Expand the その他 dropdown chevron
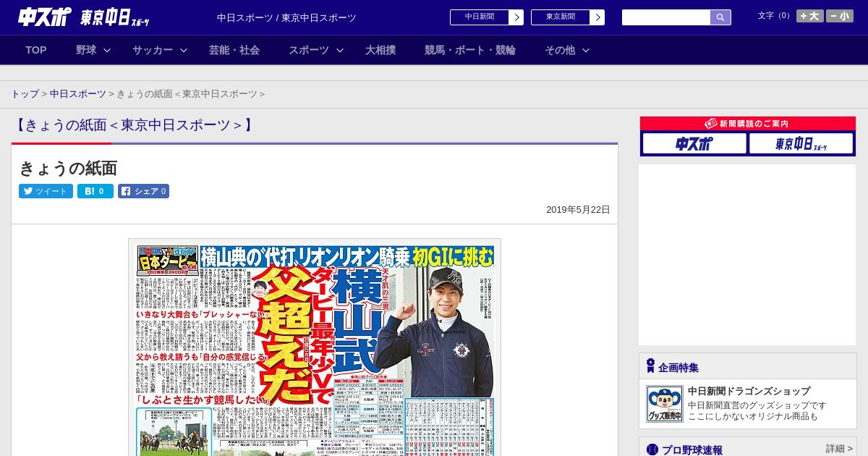The height and width of the screenshot is (456, 868). 586,50
